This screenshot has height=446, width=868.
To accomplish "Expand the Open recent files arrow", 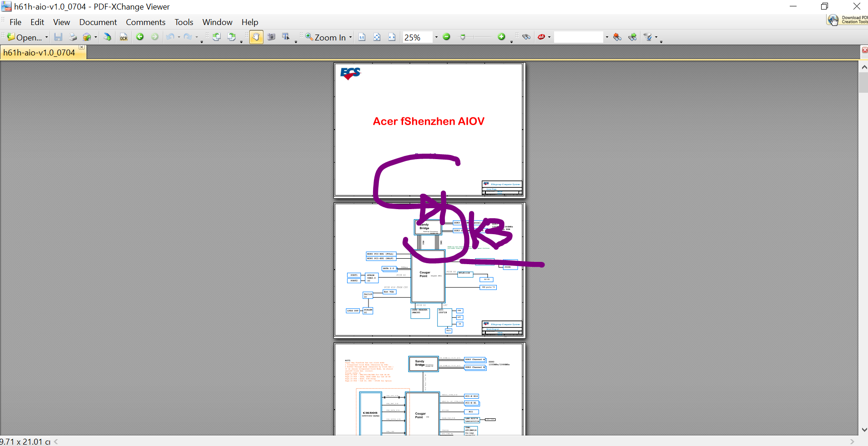I will point(46,37).
